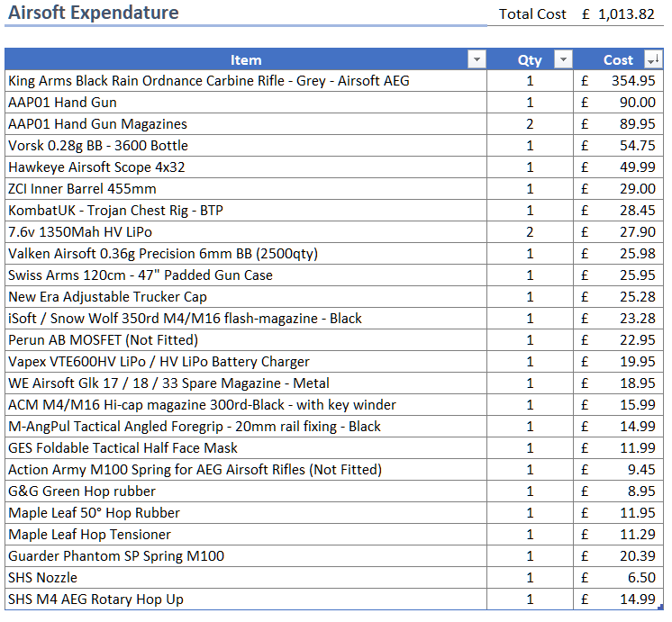Viewport: 672px width, 622px height.
Task: Select the 8.95 cost cell
Action: [619, 491]
